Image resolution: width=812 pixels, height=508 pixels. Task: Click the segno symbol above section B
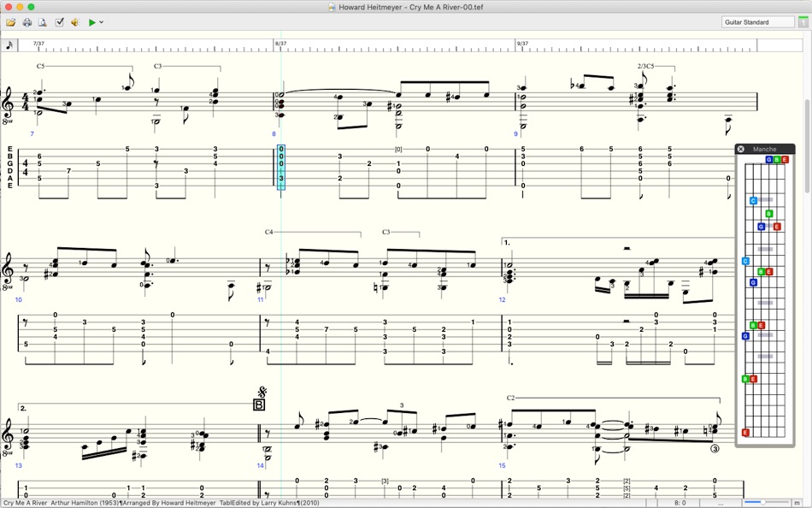(x=262, y=392)
